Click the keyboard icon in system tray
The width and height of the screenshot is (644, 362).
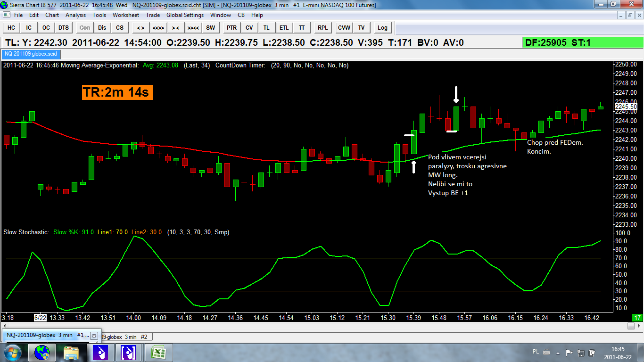click(x=547, y=352)
